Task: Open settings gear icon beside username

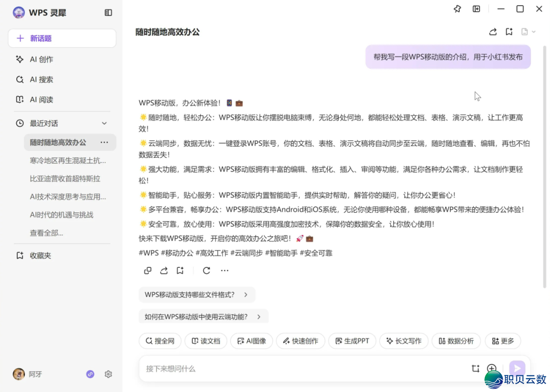Action: 108,374
